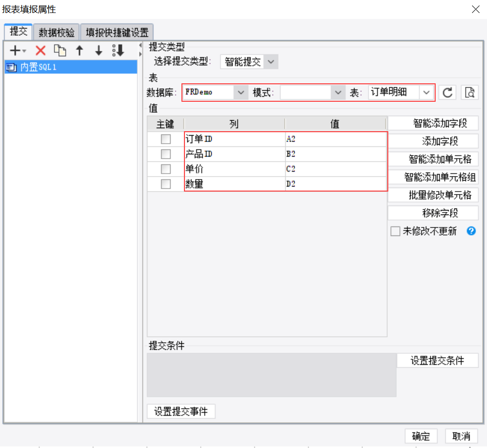Click 批量修改单元格 button
This screenshot has width=487, height=448.
tap(433, 195)
